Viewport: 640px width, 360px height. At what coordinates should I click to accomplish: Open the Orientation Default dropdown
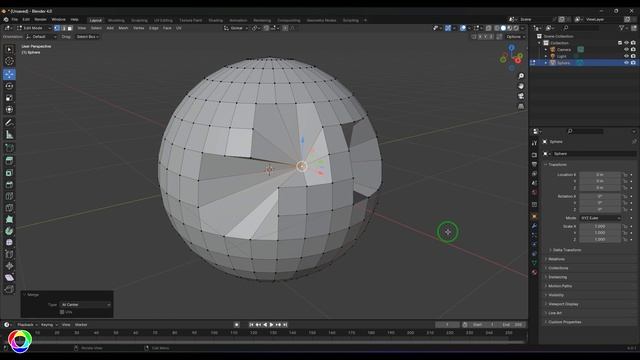(x=41, y=37)
